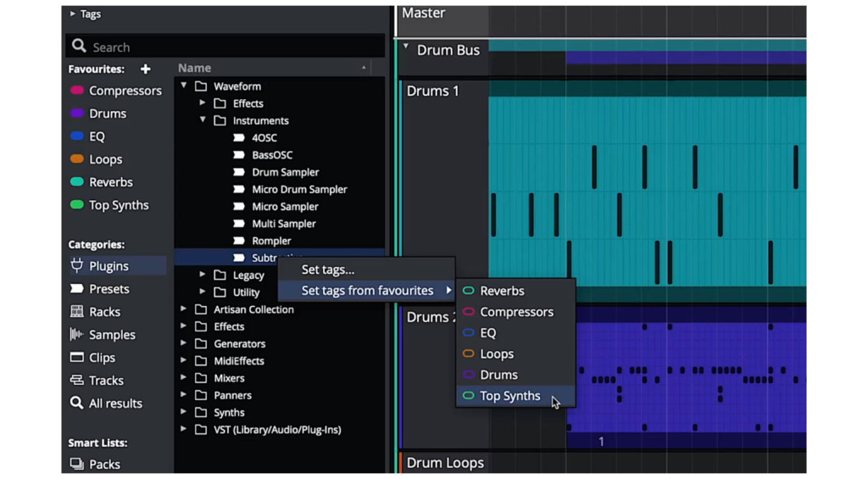
Task: Open the Samples waveform icon
Action: point(77,334)
